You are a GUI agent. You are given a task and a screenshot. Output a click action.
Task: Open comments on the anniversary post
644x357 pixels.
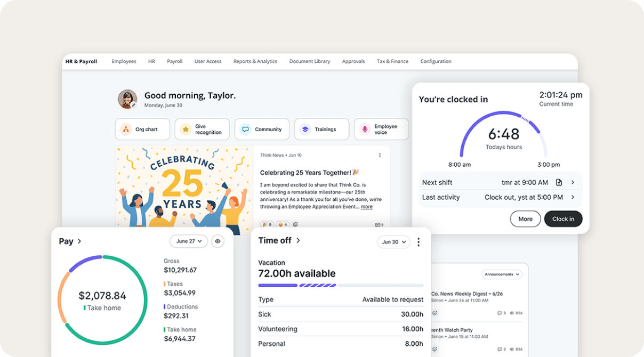[x=379, y=225]
